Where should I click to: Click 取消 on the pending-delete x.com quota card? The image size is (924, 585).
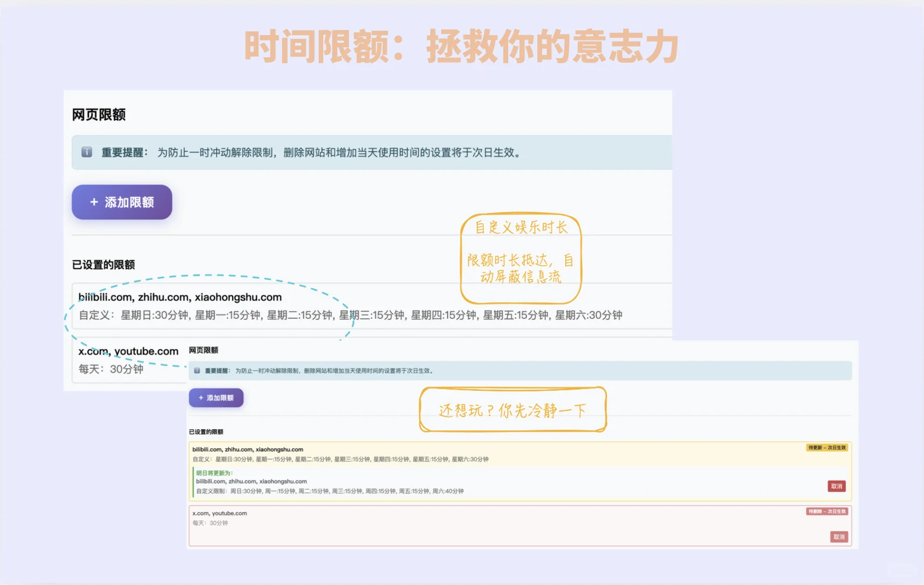838,537
